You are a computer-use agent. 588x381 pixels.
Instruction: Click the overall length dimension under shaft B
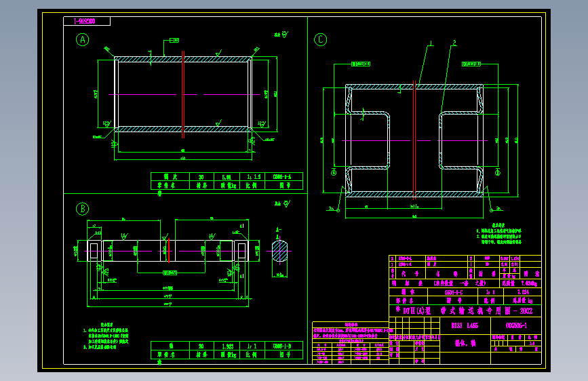(168, 305)
